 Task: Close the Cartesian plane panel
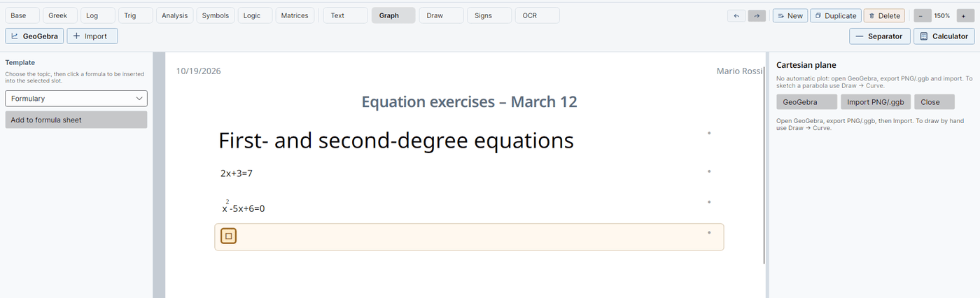click(x=934, y=102)
